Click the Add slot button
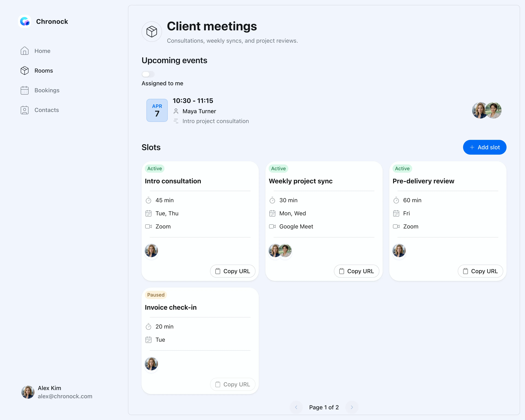The width and height of the screenshot is (525, 420). [485, 147]
